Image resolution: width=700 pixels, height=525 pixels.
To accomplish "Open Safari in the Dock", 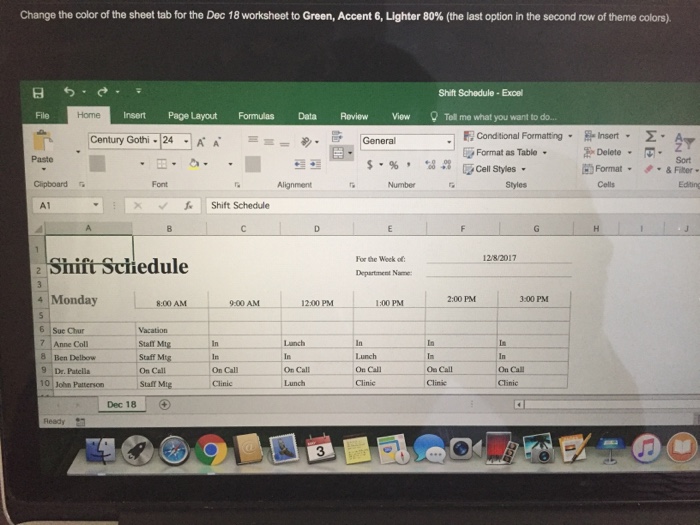I will coord(174,450).
